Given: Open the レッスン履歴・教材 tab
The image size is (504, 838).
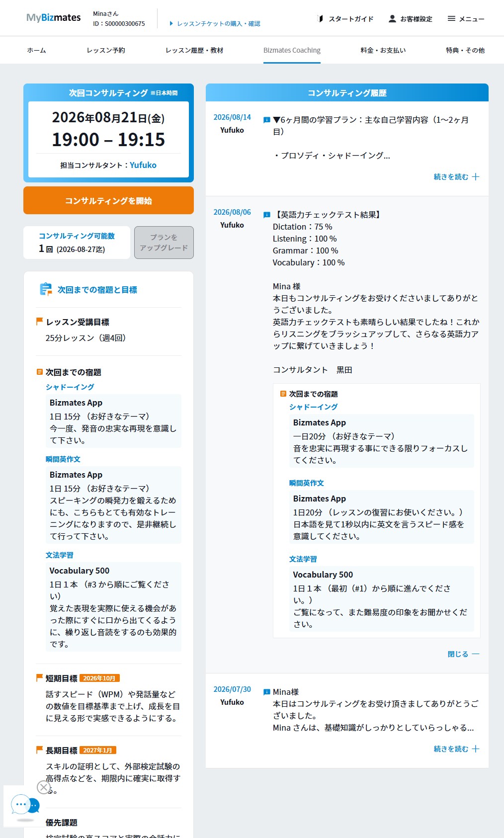Looking at the screenshot, I should pos(194,50).
